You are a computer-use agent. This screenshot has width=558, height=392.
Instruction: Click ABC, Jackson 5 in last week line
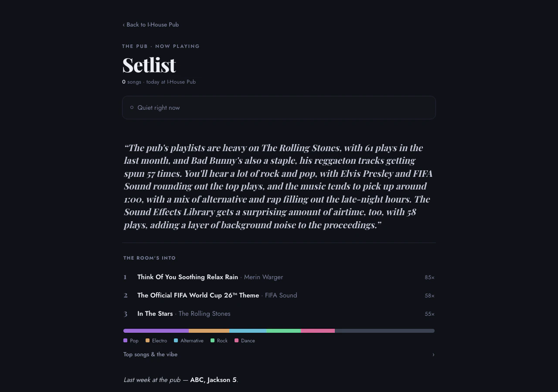[x=213, y=380]
